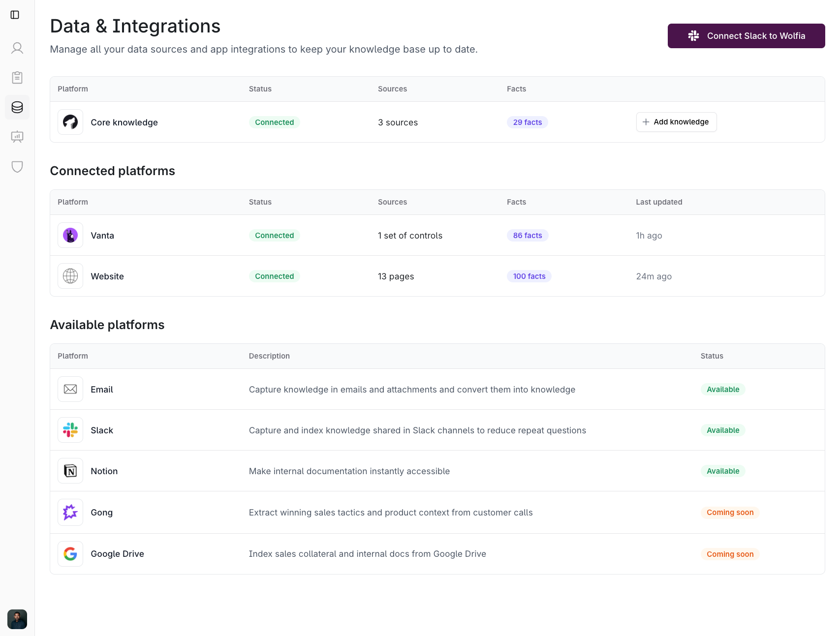
Task: Click the Website globe icon
Action: pos(70,276)
